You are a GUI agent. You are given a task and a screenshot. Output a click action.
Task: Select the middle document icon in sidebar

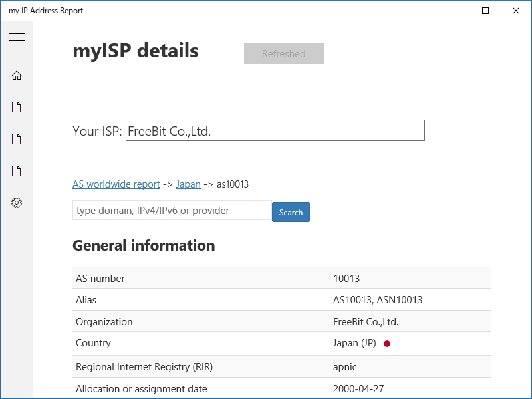click(17, 139)
